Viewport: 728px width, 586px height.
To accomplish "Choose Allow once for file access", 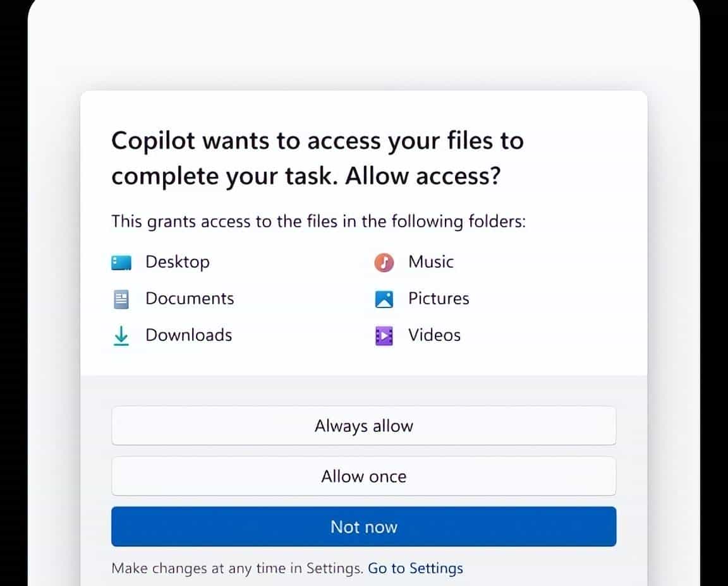I will (x=363, y=476).
